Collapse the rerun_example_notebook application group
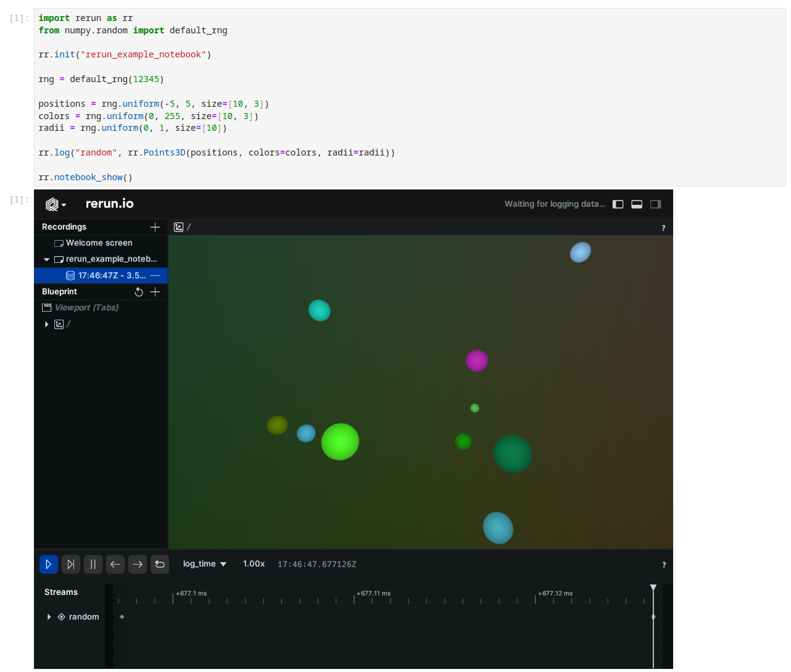Screen dimensions: 791x672 (x=46, y=259)
